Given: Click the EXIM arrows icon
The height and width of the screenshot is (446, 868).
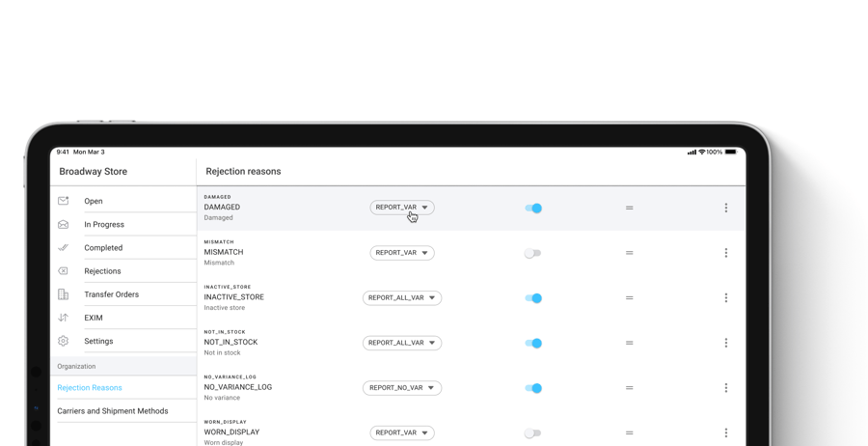Looking at the screenshot, I should [x=64, y=318].
